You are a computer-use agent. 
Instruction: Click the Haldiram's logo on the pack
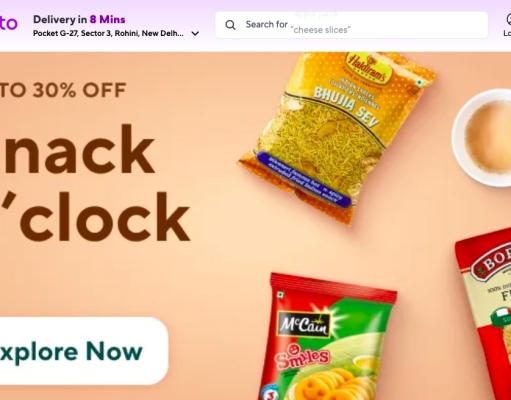point(367,69)
